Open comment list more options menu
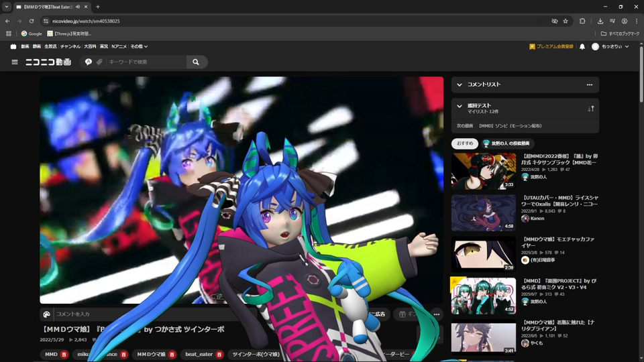Image resolution: width=644 pixels, height=362 pixels. (590, 84)
